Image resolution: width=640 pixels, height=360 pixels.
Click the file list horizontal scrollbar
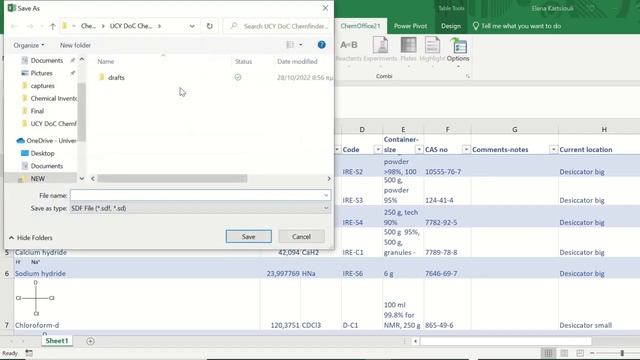click(x=172, y=179)
